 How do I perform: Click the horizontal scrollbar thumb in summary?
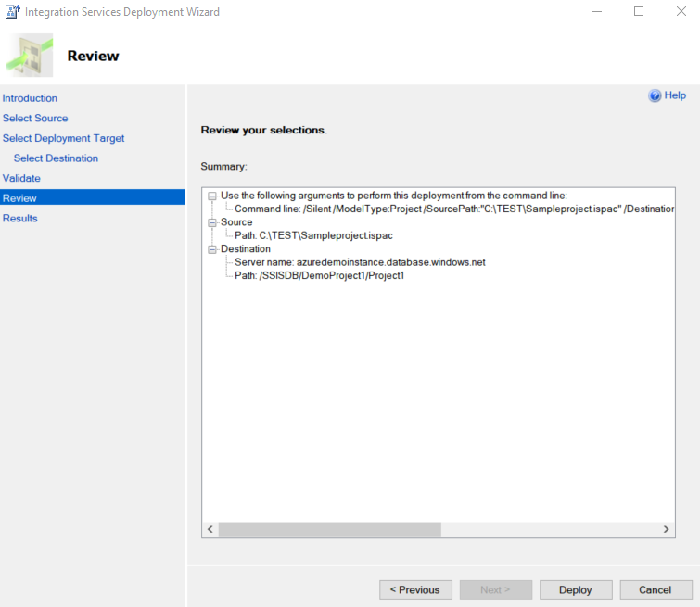(329, 529)
